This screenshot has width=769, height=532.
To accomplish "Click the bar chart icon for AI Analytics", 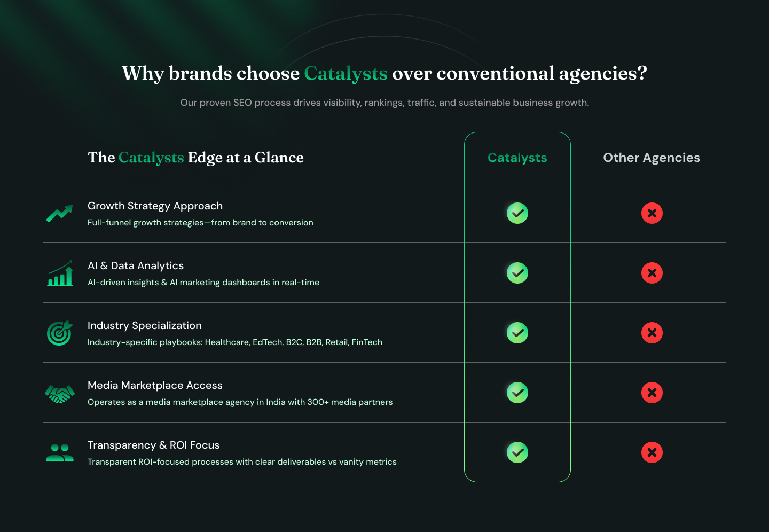I will (60, 273).
